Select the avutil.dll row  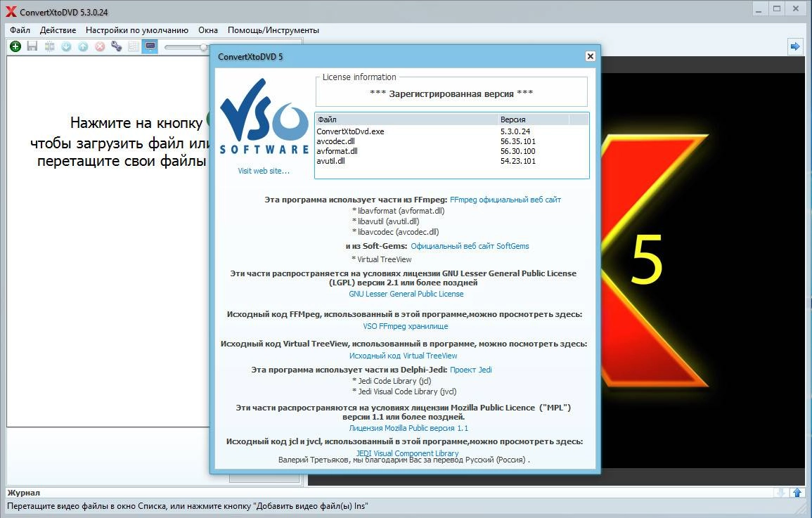tap(451, 161)
